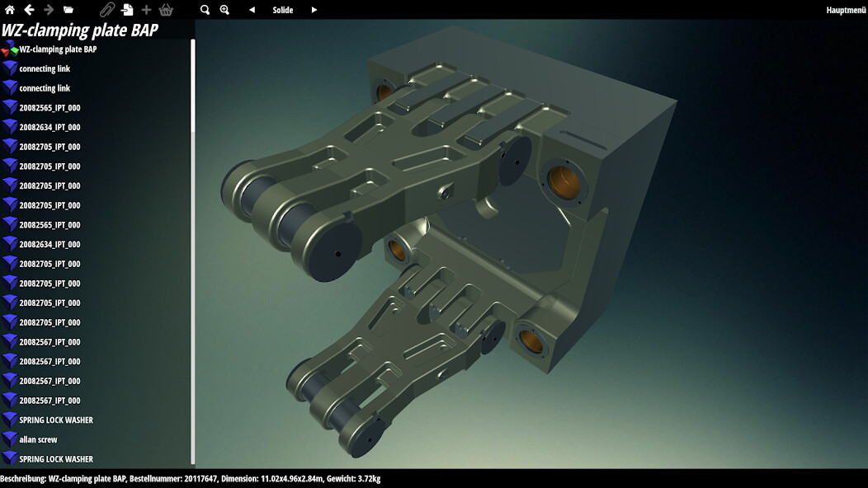Select the first connecting link part
The image size is (868, 488).
(x=45, y=69)
